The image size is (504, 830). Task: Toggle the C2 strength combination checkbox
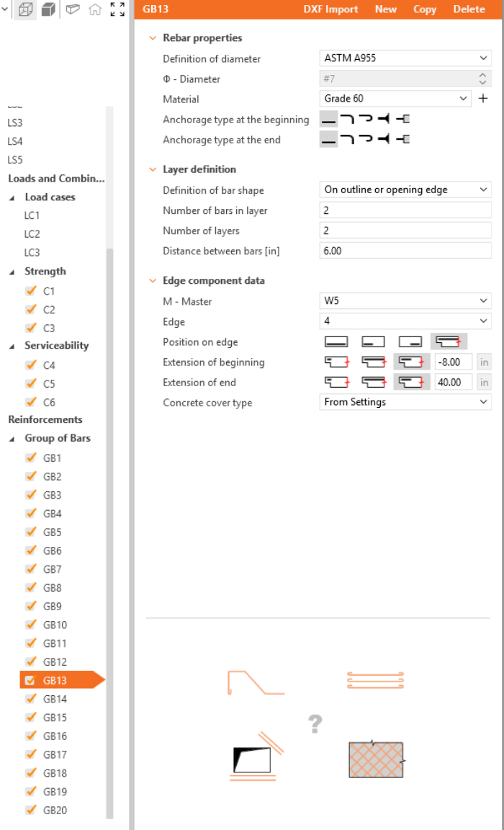(x=30, y=310)
